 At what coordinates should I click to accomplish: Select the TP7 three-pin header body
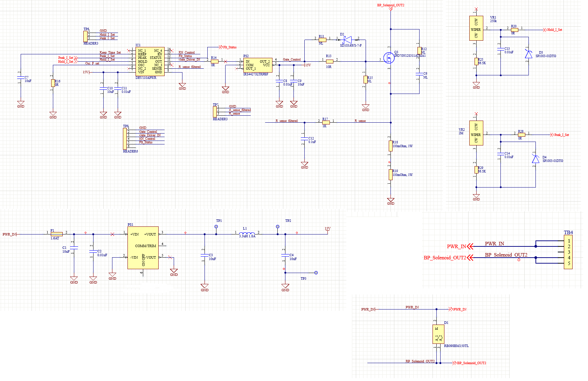point(215,112)
